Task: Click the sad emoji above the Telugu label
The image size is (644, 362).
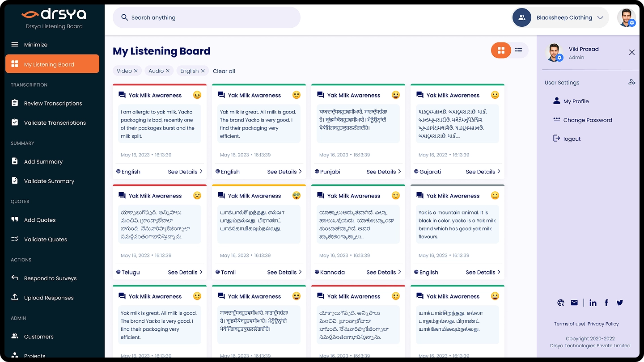Action: point(197,195)
